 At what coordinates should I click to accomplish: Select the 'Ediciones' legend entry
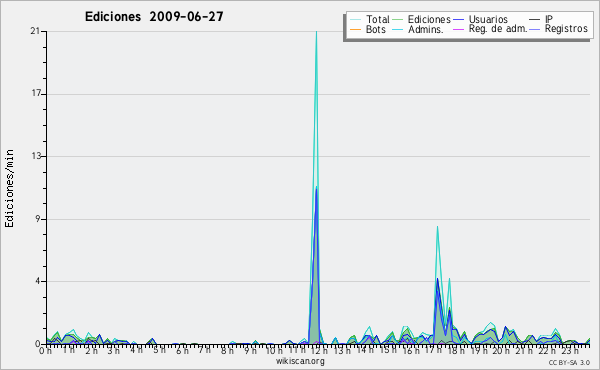(x=429, y=19)
